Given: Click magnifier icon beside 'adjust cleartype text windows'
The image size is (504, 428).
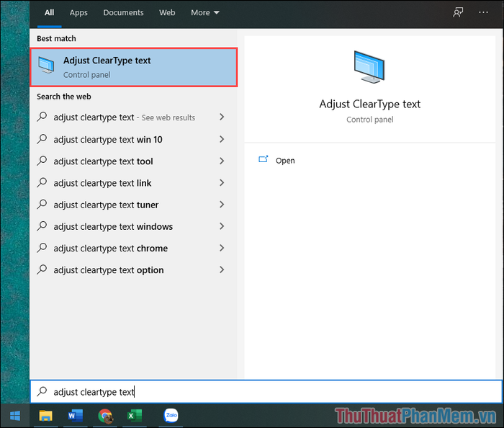Looking at the screenshot, I should pyautogui.click(x=42, y=226).
